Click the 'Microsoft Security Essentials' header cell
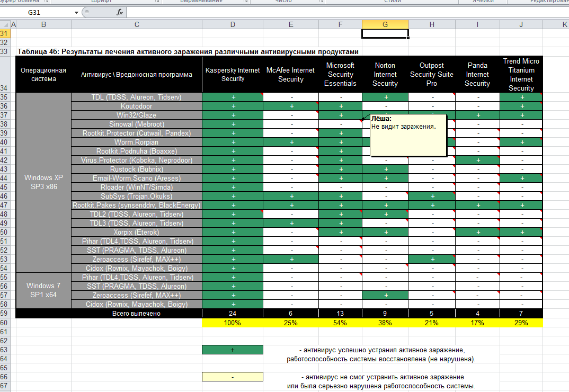 340,74
